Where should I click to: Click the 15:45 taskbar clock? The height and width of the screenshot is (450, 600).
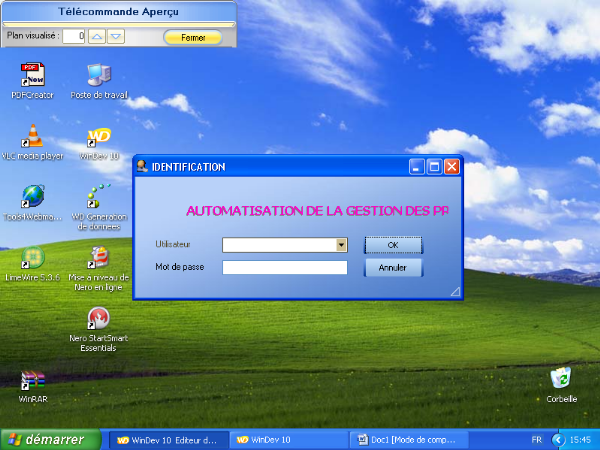click(580, 440)
